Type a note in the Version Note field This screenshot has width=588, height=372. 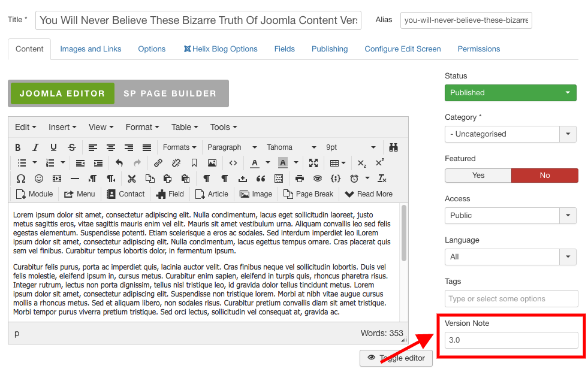510,340
